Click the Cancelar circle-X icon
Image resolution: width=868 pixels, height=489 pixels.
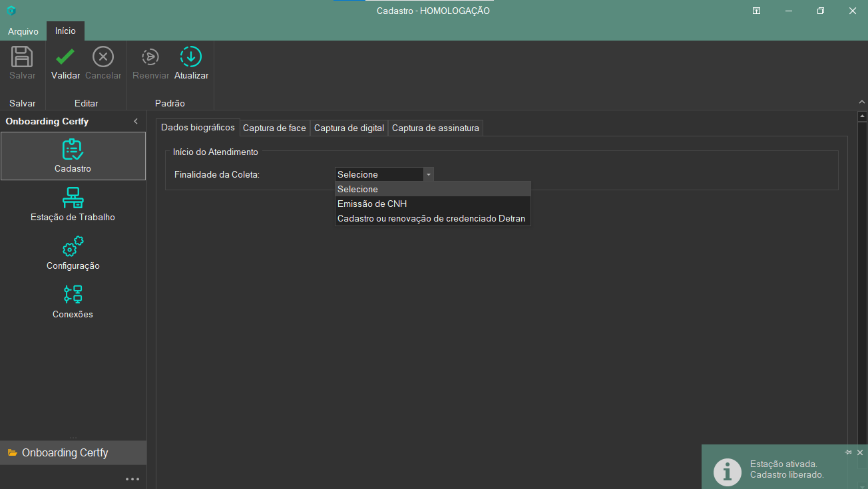(x=103, y=57)
